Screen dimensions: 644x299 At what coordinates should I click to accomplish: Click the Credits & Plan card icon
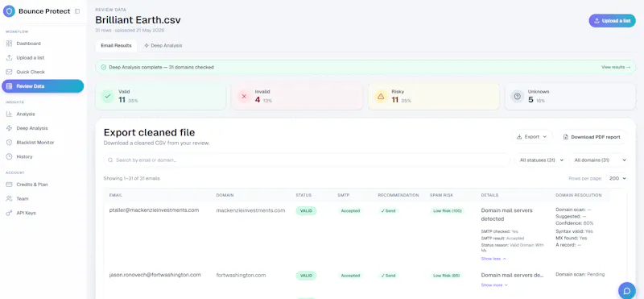tap(9, 185)
